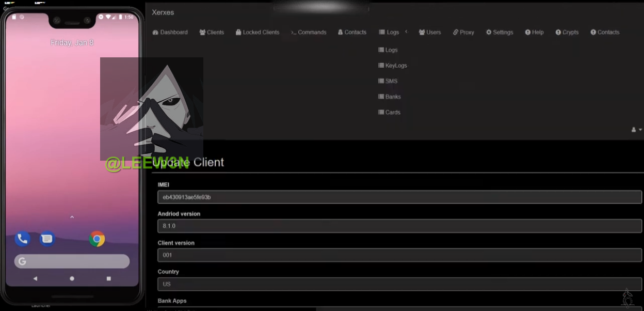This screenshot has width=644, height=311.
Task: Open the Locked Clients page
Action: click(x=257, y=32)
